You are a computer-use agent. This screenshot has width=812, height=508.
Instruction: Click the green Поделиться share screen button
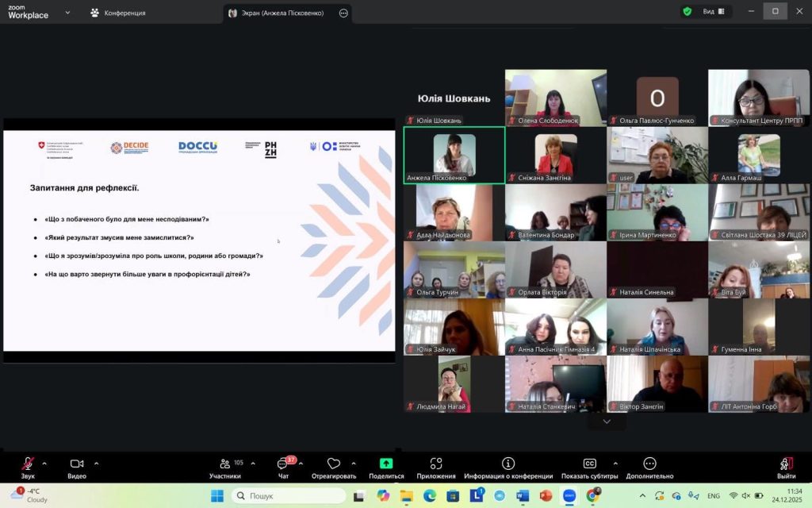[386, 464]
